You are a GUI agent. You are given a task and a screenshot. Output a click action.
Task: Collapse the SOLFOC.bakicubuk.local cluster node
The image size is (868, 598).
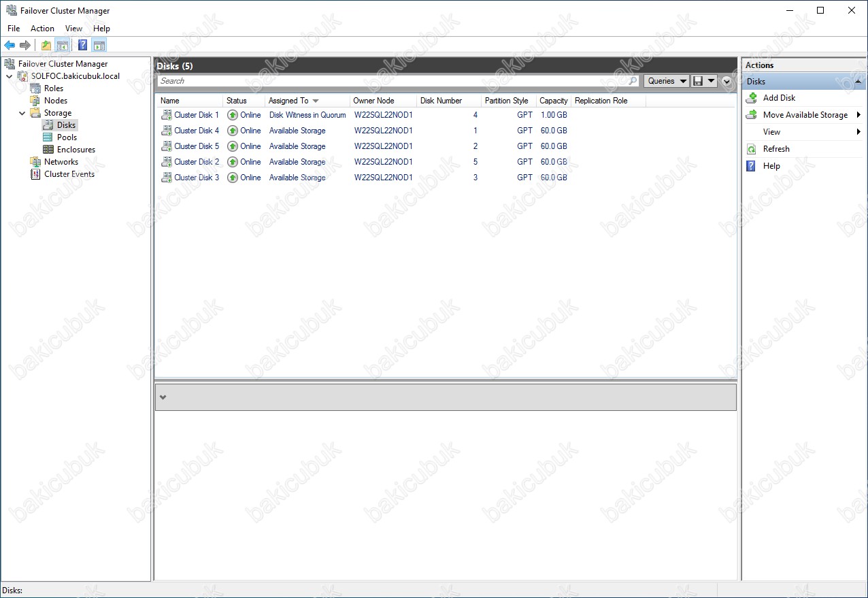9,76
